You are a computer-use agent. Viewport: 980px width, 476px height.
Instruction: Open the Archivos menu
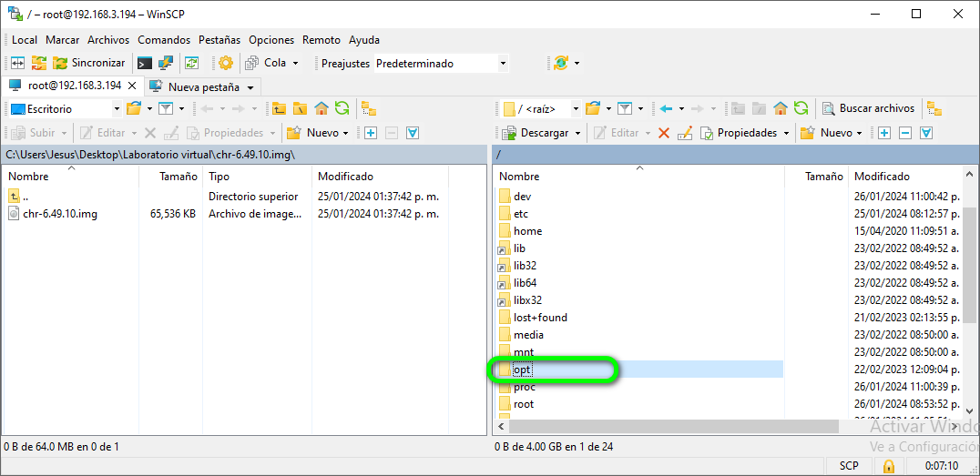coord(108,40)
